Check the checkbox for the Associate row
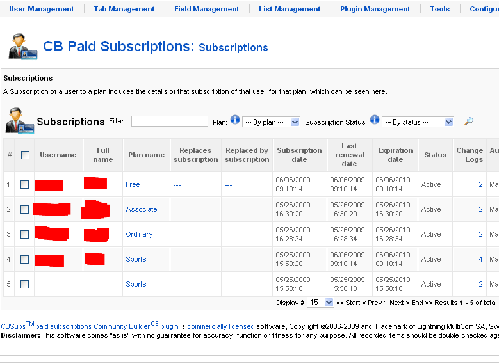Viewport: 499px width, 364px height. [24, 209]
